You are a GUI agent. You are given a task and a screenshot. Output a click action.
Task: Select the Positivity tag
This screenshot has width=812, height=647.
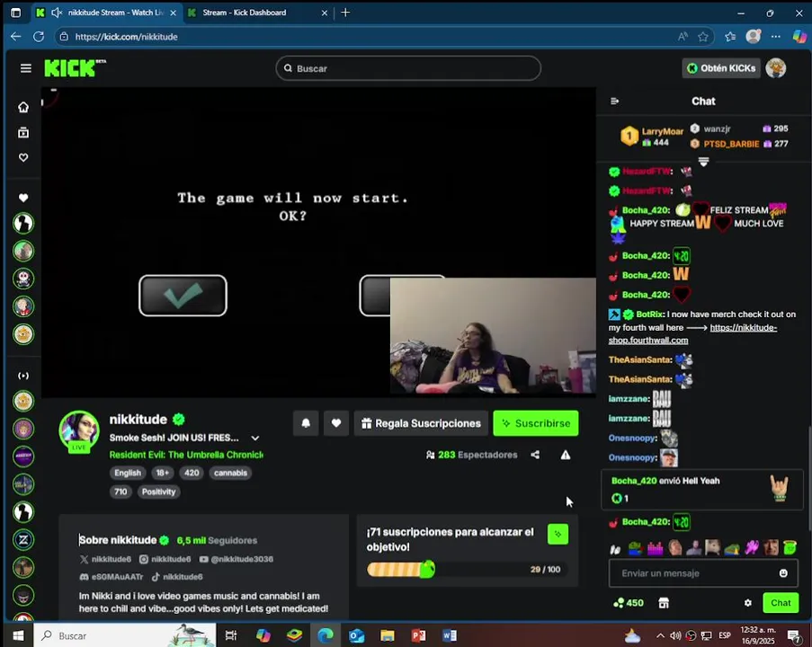(158, 492)
